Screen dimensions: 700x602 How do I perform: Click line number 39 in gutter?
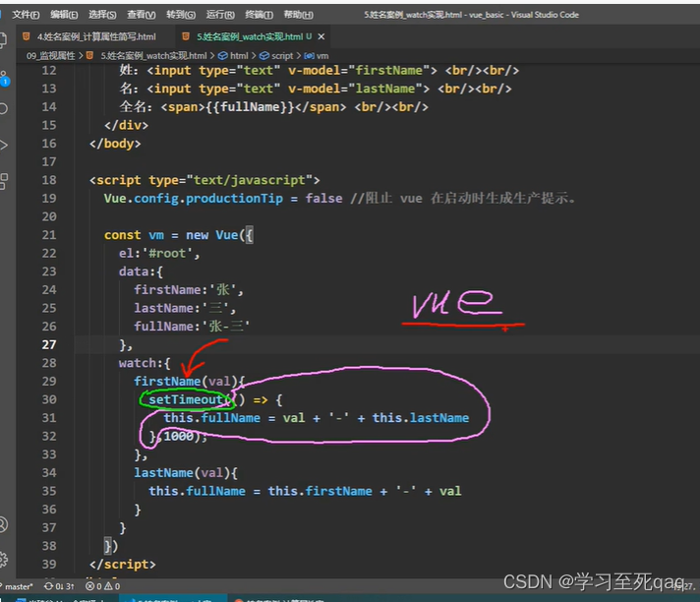(x=49, y=565)
